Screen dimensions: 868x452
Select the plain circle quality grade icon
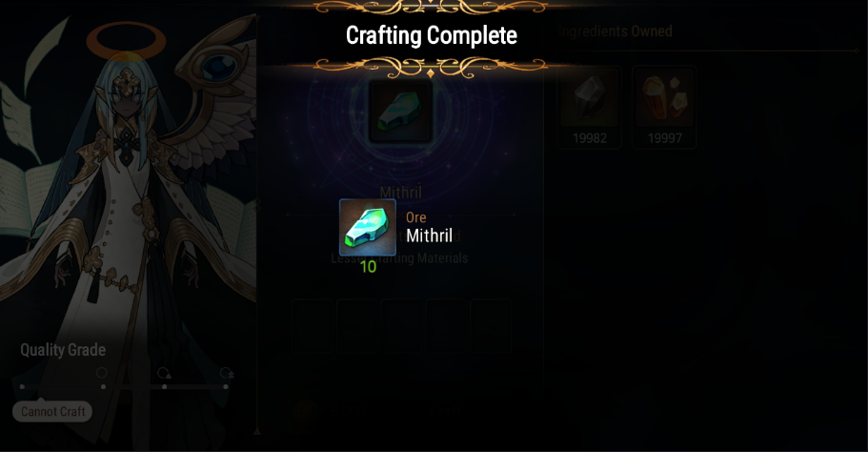coord(102,373)
